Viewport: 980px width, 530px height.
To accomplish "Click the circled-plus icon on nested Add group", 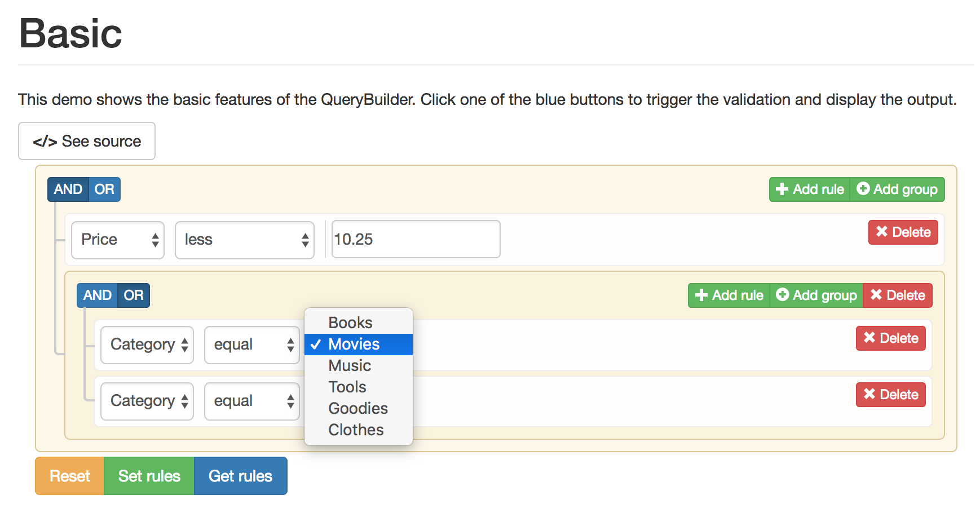I will 782,295.
